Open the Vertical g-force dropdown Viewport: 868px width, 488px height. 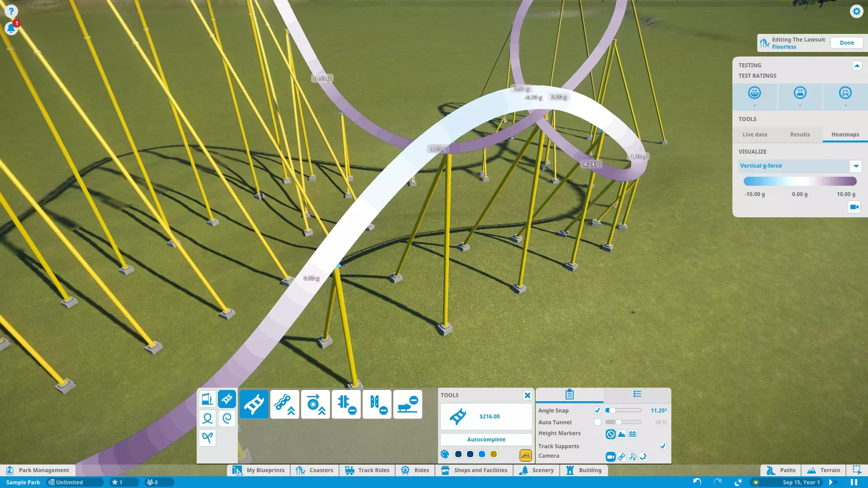click(x=856, y=166)
